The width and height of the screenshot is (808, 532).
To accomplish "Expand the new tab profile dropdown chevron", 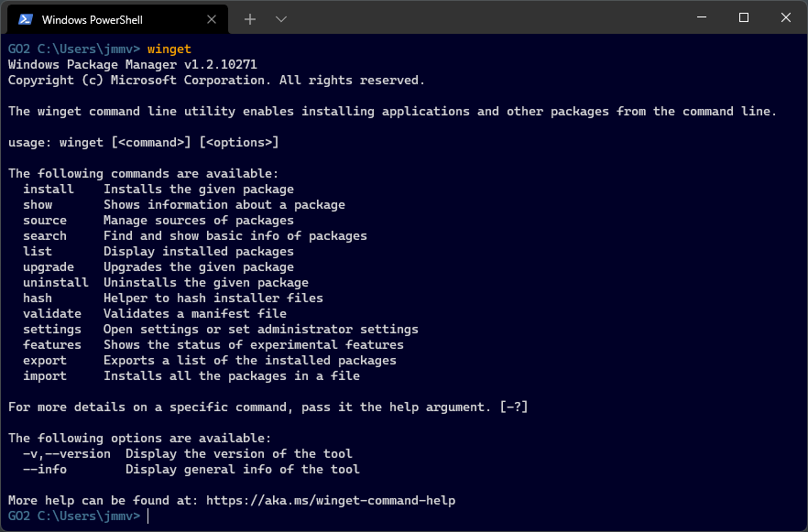I will [x=281, y=19].
